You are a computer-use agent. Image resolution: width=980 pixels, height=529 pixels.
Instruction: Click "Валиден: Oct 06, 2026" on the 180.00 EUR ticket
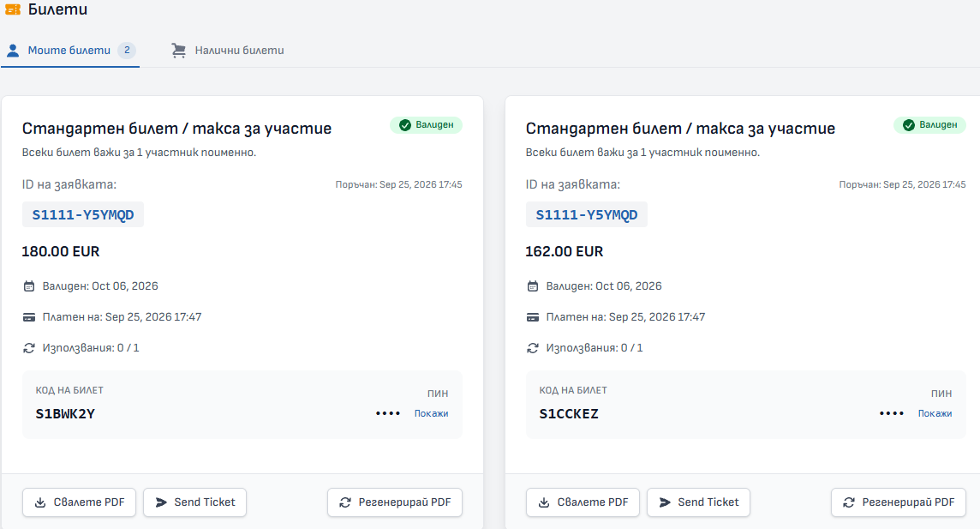coord(100,286)
